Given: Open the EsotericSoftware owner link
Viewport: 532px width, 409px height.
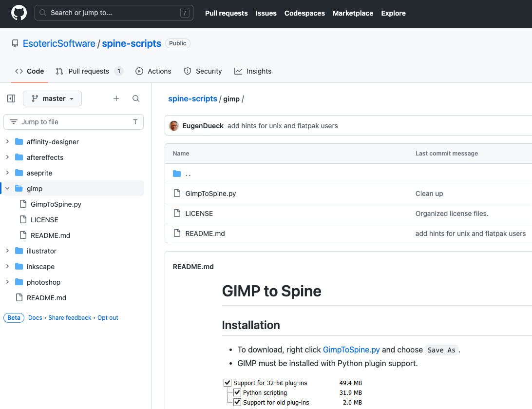Looking at the screenshot, I should 59,43.
